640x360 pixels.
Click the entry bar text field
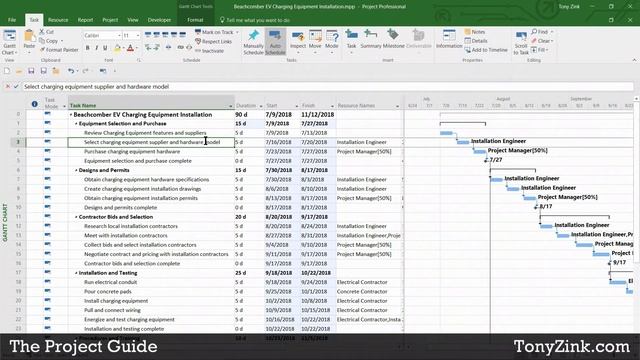[328, 87]
